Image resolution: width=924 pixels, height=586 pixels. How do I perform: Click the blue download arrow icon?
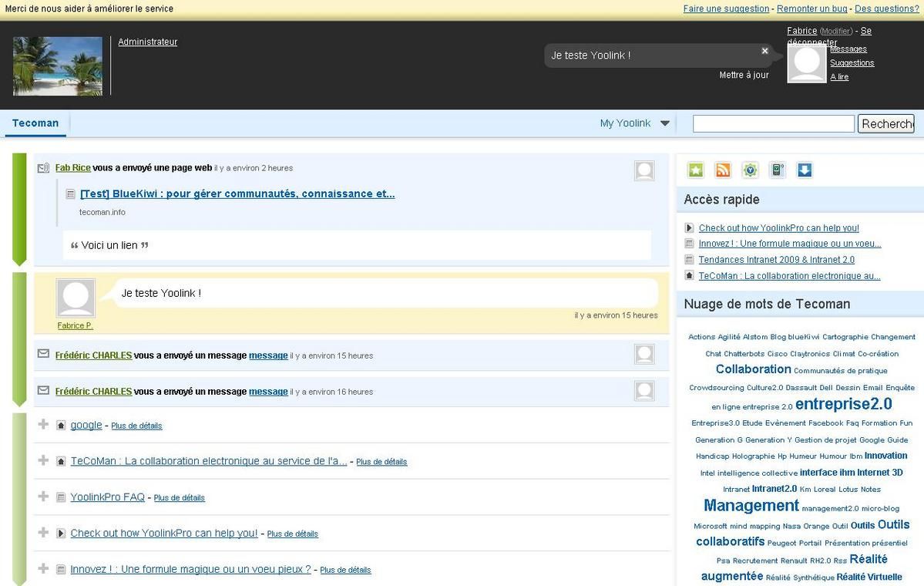click(x=805, y=170)
